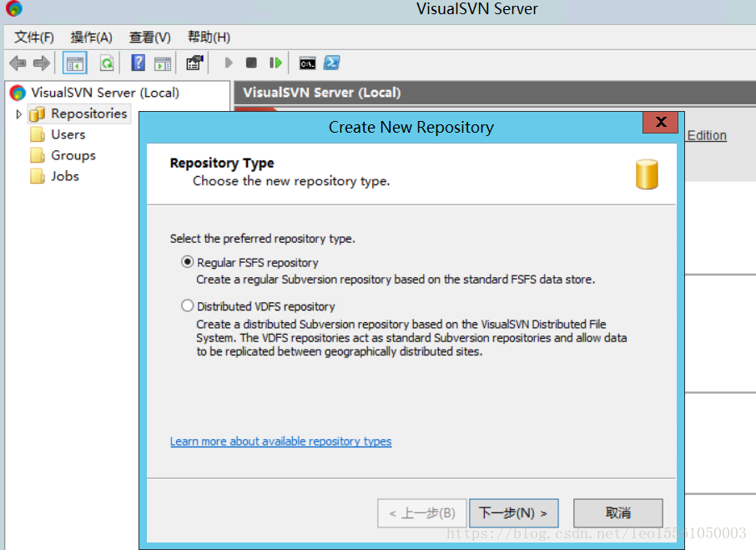
Task: Click the Start server play icon
Action: coord(229,63)
